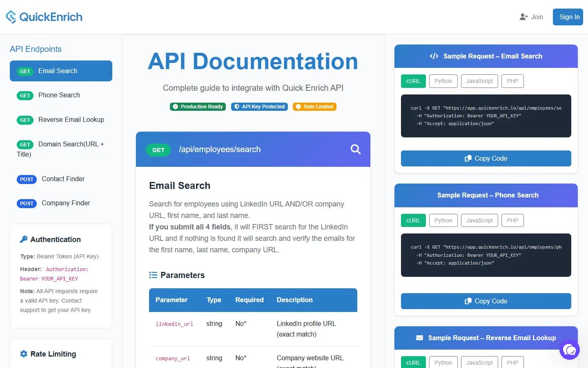Screen dimensions: 588x368
Task: Click the Join link
Action: tap(531, 17)
